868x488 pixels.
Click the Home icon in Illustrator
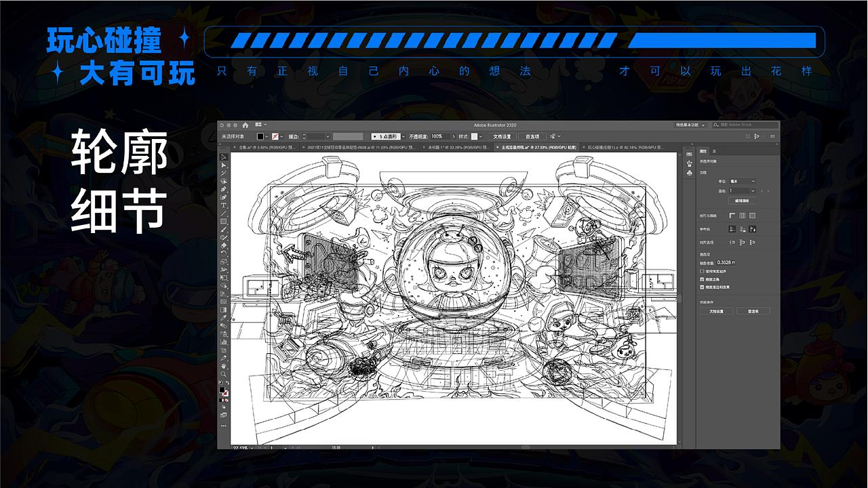[x=245, y=125]
